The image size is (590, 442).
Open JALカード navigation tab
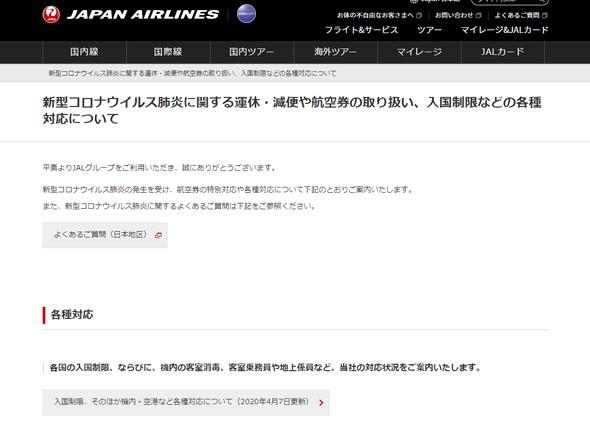tap(503, 52)
